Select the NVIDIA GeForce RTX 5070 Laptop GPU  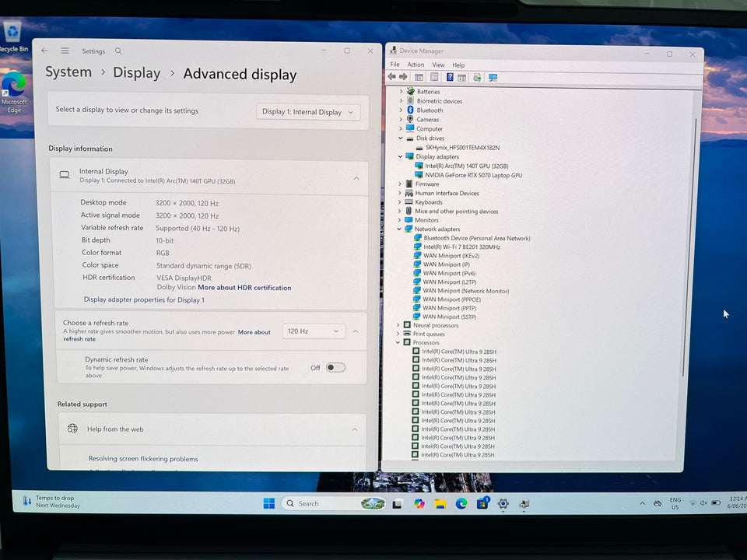point(473,175)
